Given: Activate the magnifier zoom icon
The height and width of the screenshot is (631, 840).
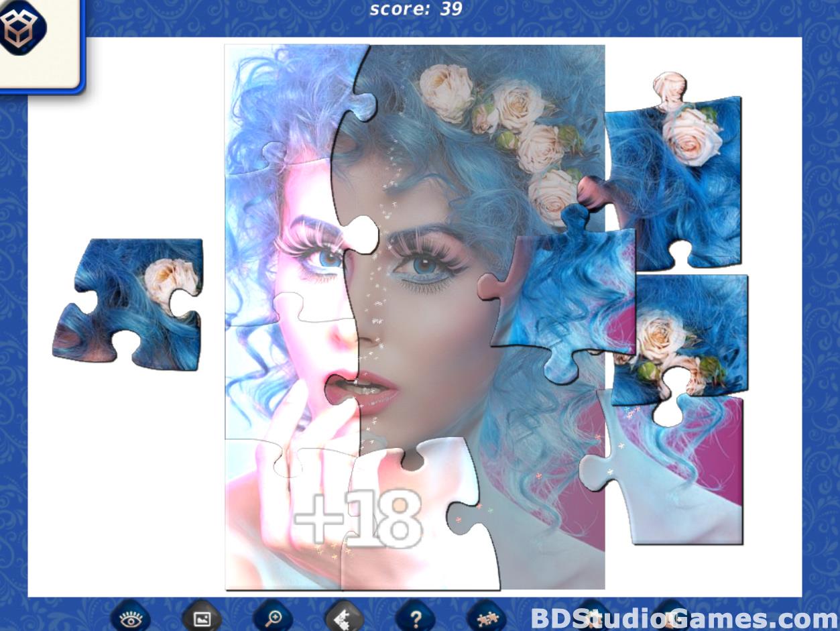Looking at the screenshot, I should pyautogui.click(x=273, y=618).
